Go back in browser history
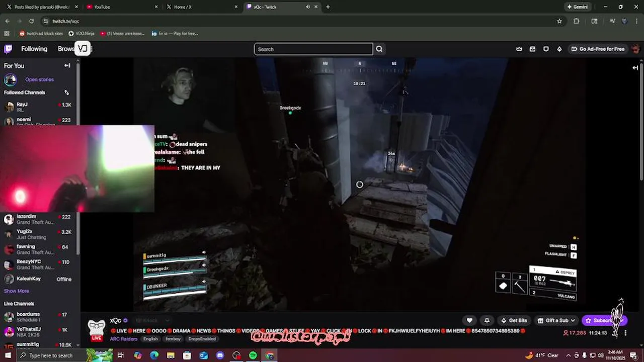 (x=7, y=21)
